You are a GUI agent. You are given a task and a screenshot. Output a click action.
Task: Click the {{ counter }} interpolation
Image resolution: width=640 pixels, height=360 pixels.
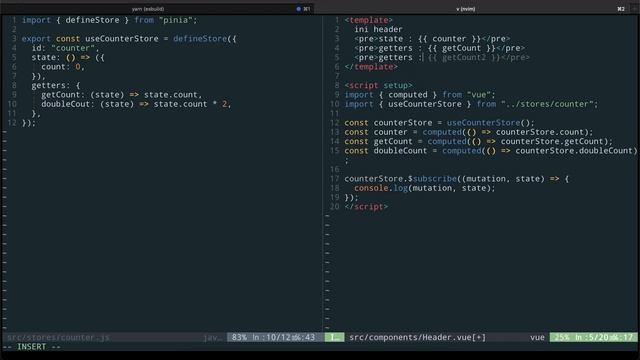449,39
